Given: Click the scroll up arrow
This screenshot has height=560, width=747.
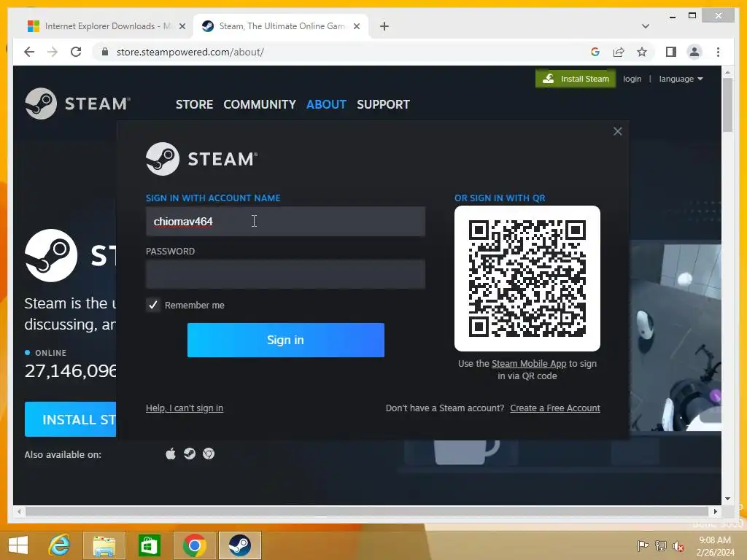Looking at the screenshot, I should pyautogui.click(x=727, y=73).
